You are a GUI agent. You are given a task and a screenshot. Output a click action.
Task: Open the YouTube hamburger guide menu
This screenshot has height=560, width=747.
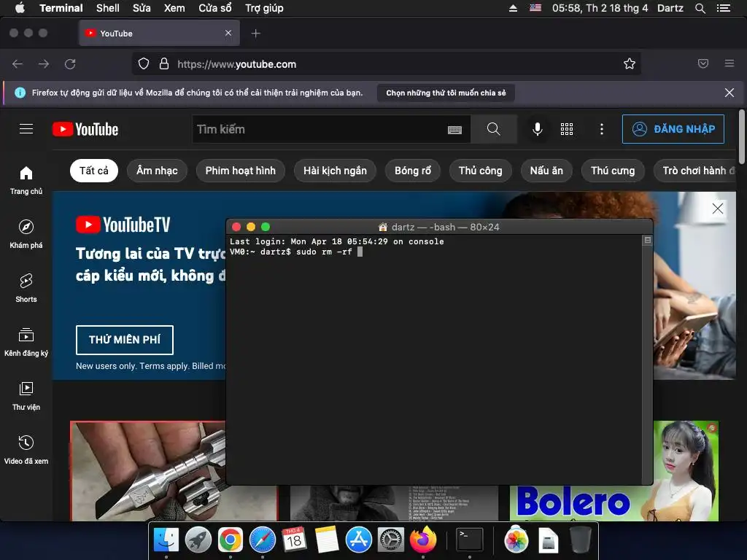26,129
